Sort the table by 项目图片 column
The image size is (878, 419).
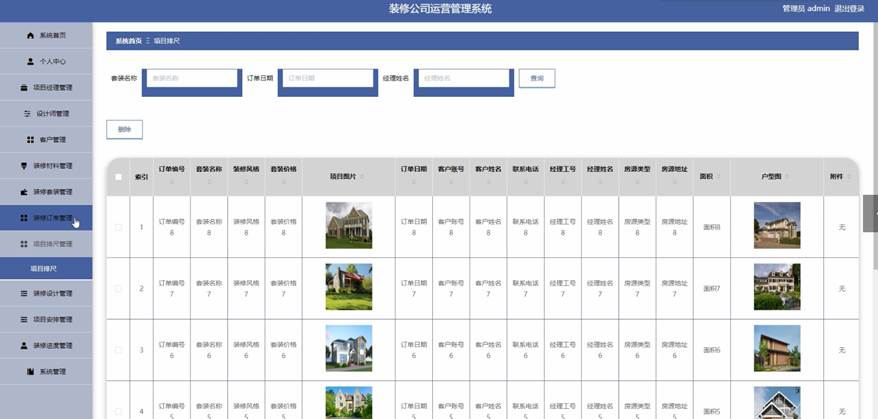point(362,176)
